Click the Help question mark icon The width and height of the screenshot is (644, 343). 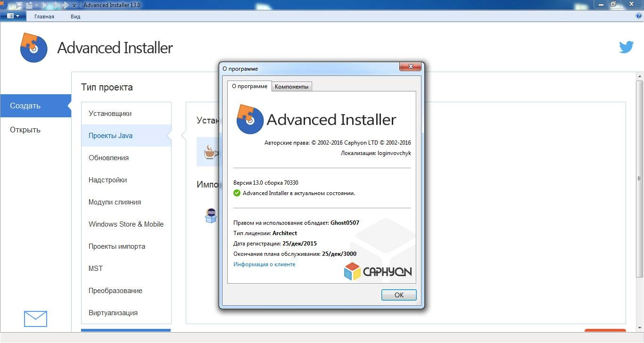(x=639, y=16)
